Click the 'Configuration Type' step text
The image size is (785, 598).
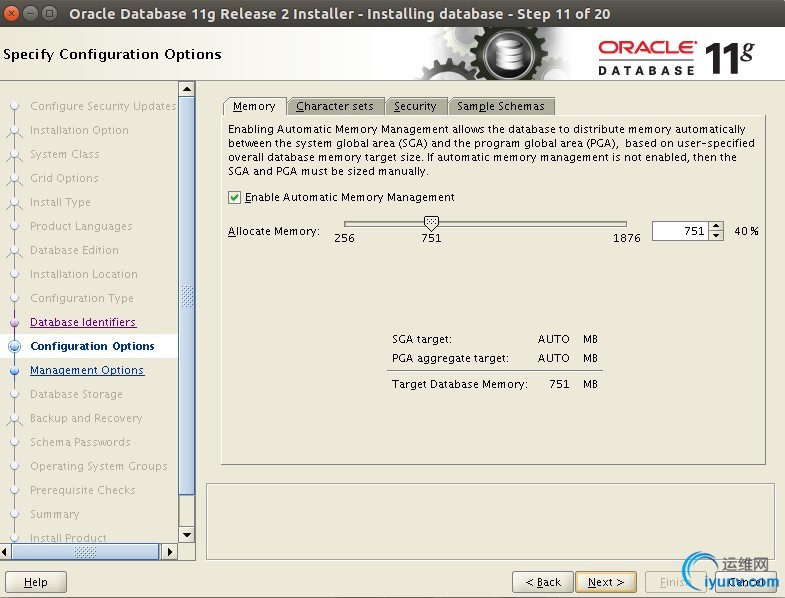(82, 298)
